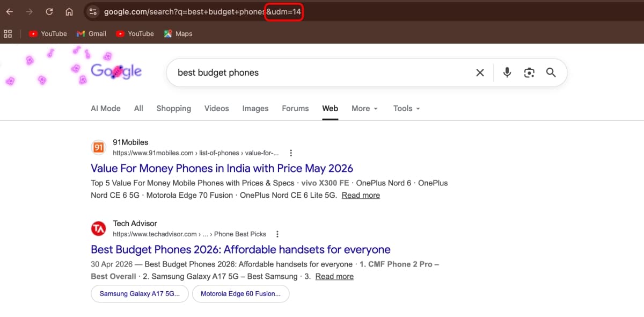Open the site information icon in address bar
Viewport: 644px width, 317px height.
[93, 11]
